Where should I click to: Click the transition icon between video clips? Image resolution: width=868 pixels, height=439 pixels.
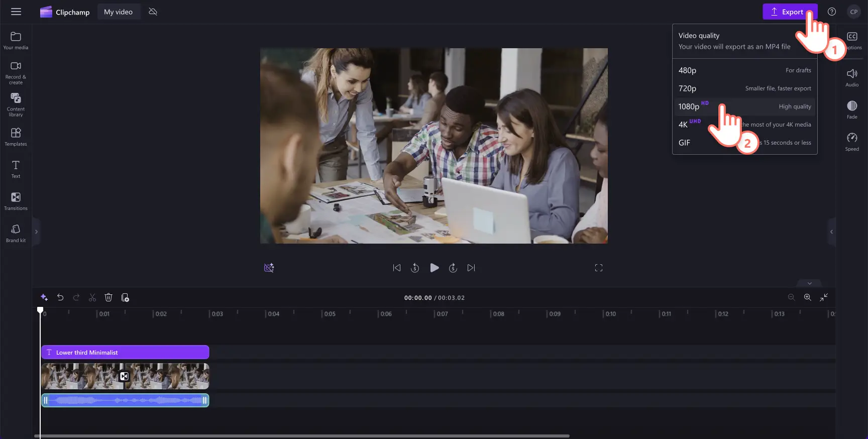click(x=124, y=376)
